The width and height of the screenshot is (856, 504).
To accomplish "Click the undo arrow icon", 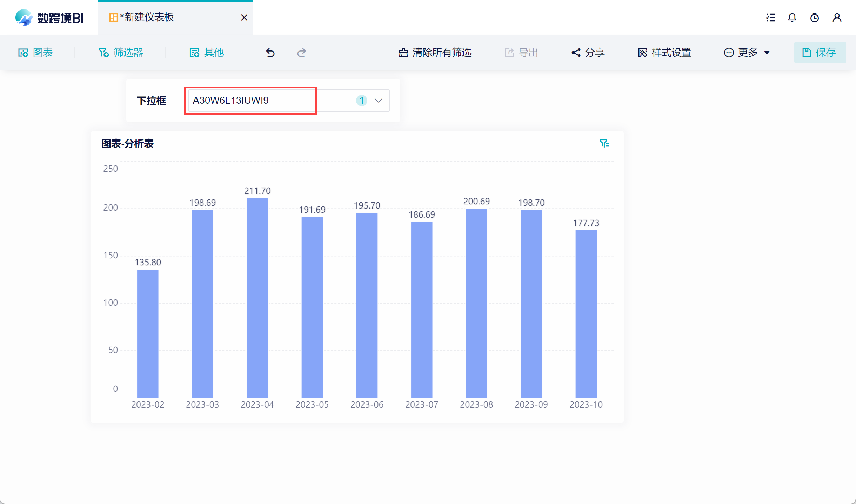I will pyautogui.click(x=270, y=53).
